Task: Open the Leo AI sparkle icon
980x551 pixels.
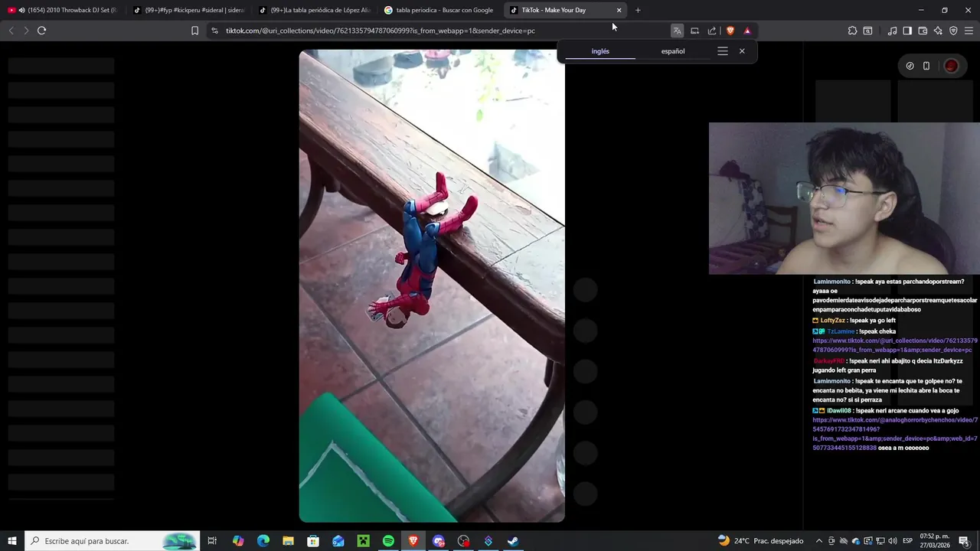Action: 938,31
